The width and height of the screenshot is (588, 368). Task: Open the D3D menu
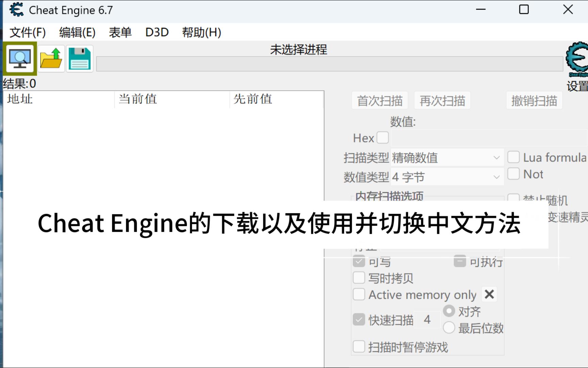click(x=157, y=32)
